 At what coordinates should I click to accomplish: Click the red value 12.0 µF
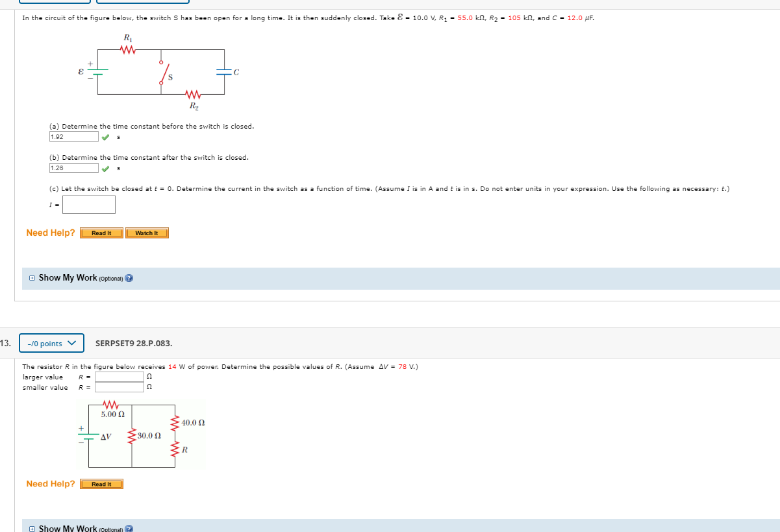[x=580, y=18]
